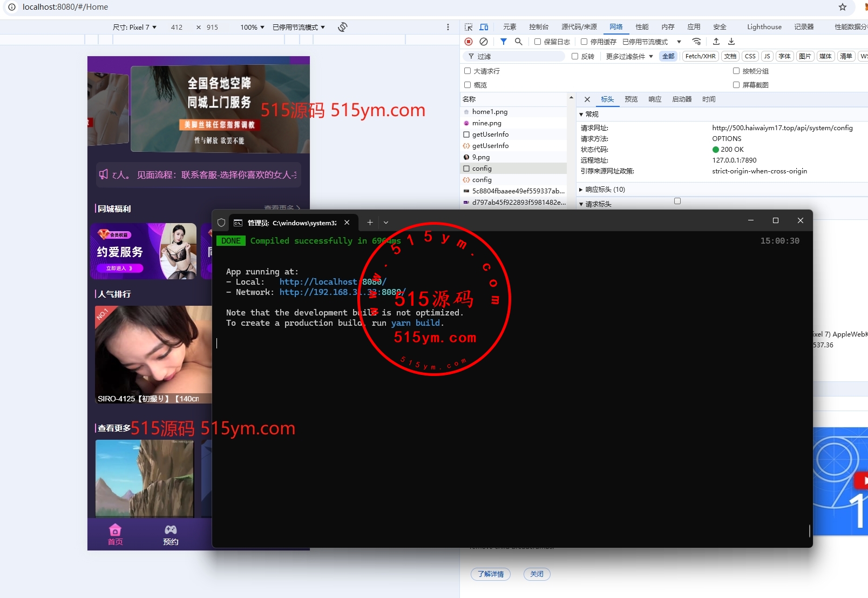This screenshot has height=598, width=868.
Task: Clear the network log
Action: pyautogui.click(x=484, y=42)
